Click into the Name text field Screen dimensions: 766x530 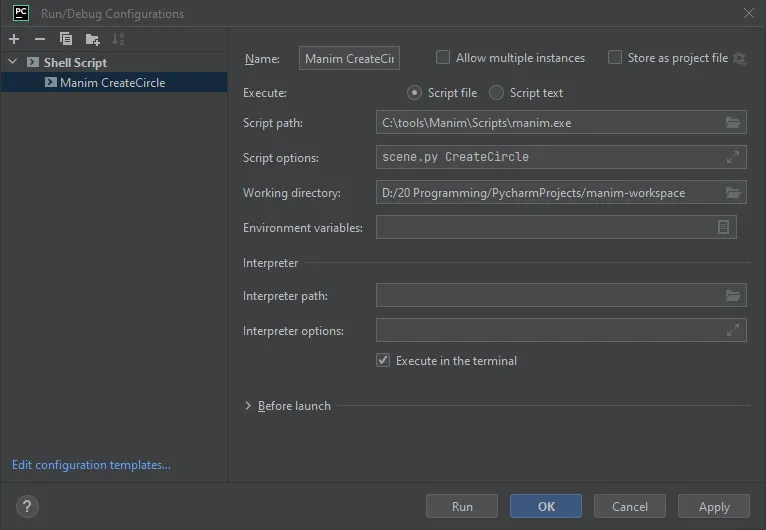point(349,59)
